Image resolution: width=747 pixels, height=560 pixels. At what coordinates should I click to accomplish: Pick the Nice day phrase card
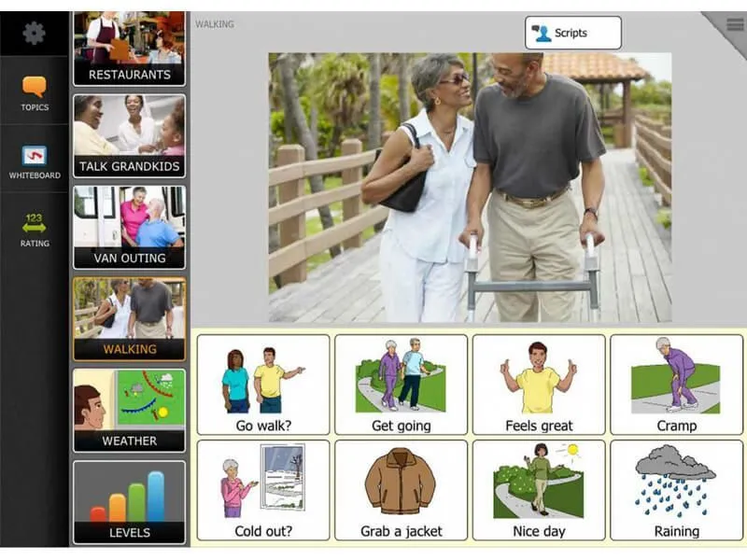click(x=538, y=490)
